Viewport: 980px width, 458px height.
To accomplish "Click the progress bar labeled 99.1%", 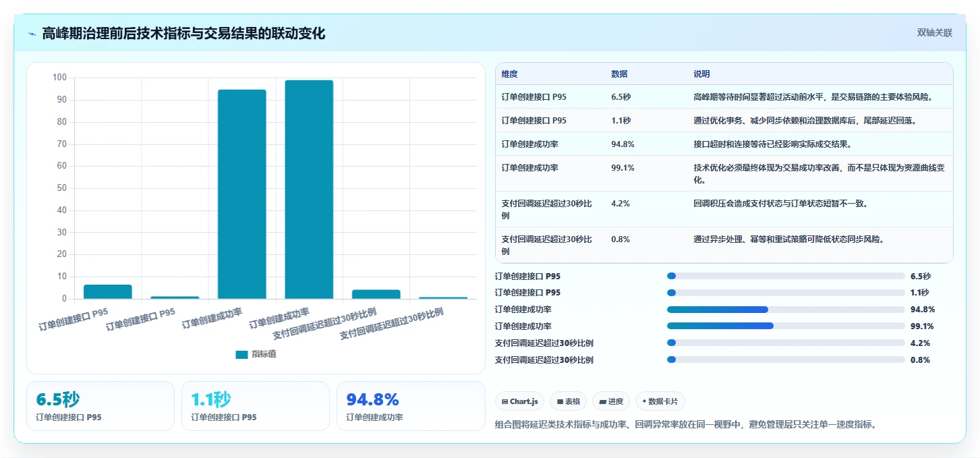I will (786, 326).
